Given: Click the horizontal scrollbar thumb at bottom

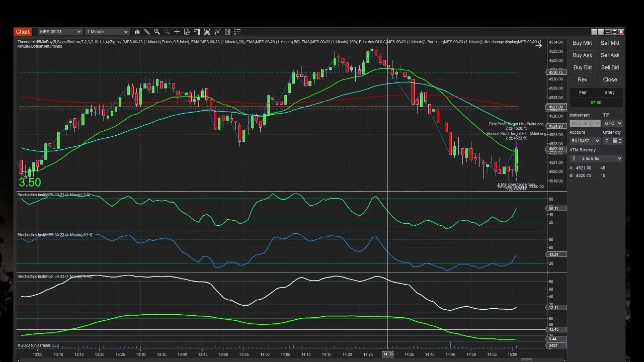Looking at the screenshot, I should [526, 360].
